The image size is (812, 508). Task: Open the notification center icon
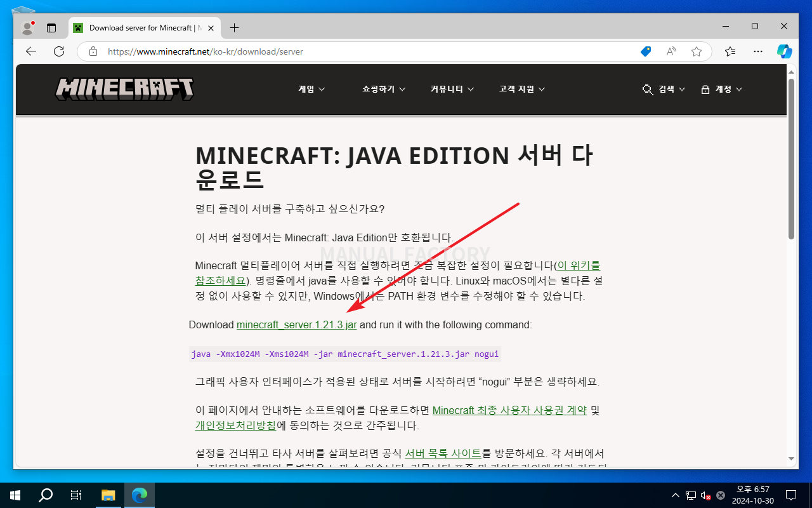pyautogui.click(x=791, y=495)
